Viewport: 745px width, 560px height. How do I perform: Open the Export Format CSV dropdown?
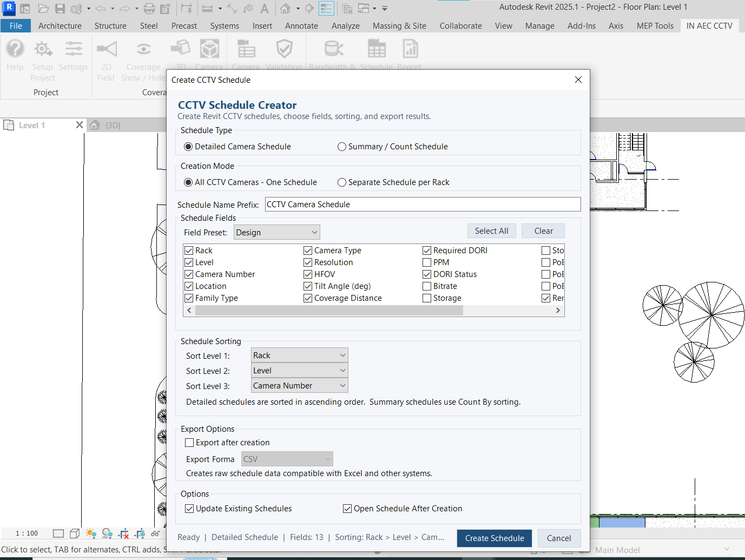coord(287,459)
